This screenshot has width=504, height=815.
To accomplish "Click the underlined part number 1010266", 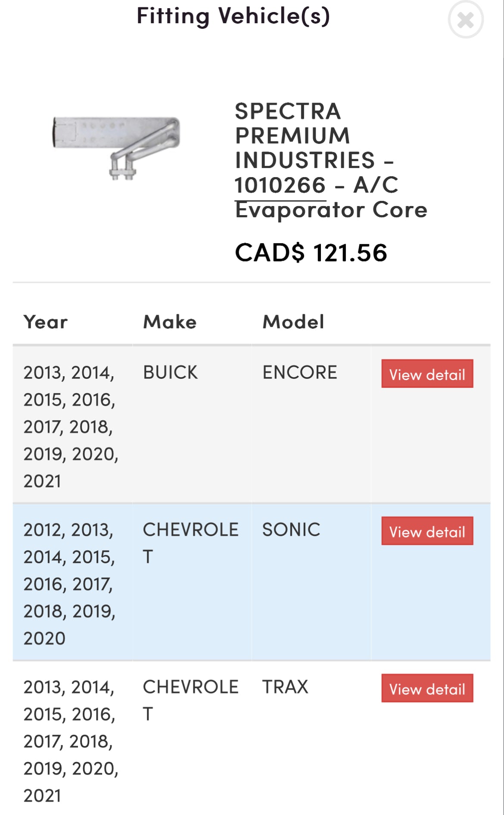I will pyautogui.click(x=280, y=185).
